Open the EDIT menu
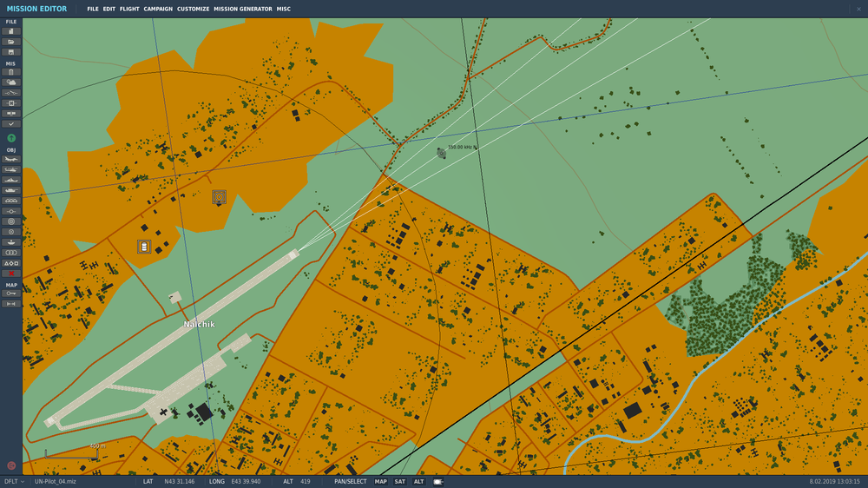Viewport: 868px width, 488px height. coord(109,9)
